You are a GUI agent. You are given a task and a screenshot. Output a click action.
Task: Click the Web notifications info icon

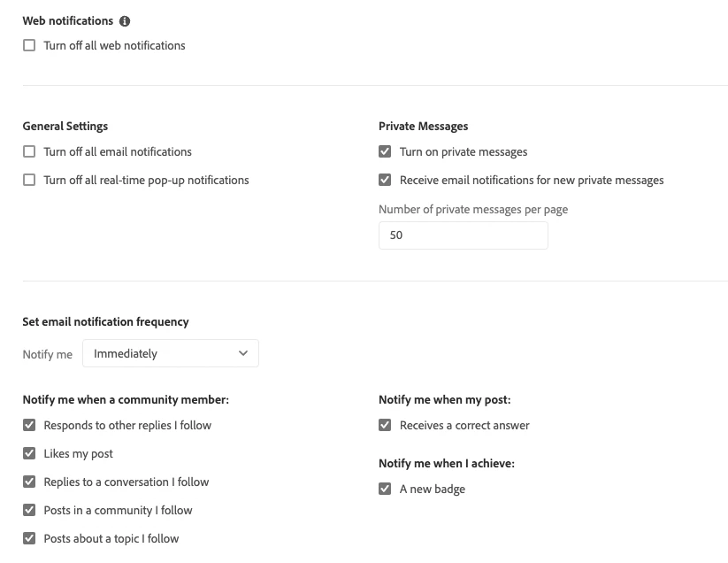point(125,21)
